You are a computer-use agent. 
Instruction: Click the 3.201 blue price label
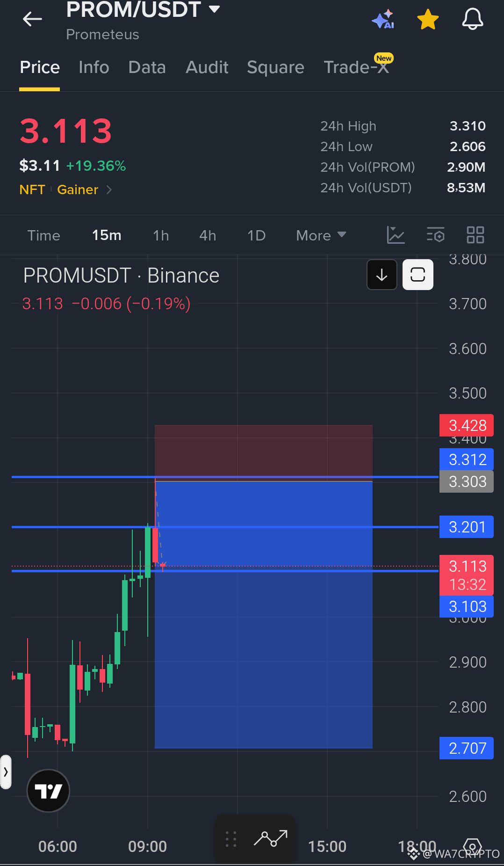467,527
